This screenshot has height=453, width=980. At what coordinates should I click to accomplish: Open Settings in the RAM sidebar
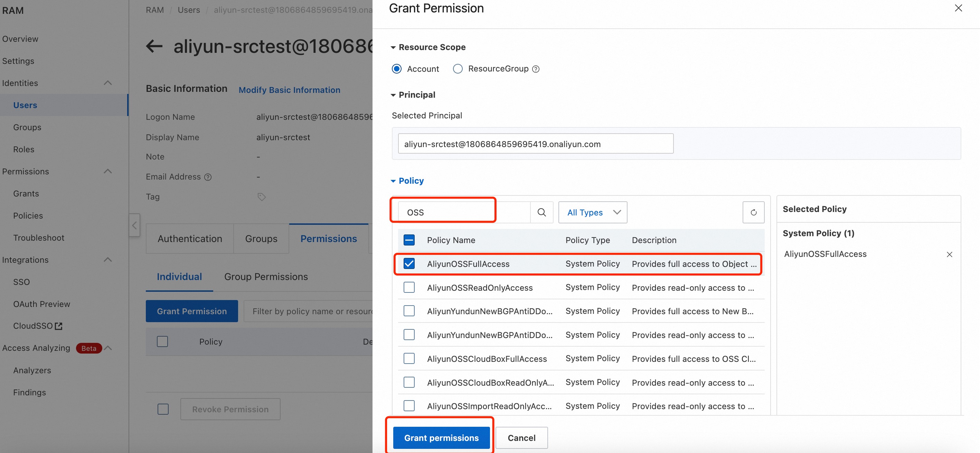point(18,61)
